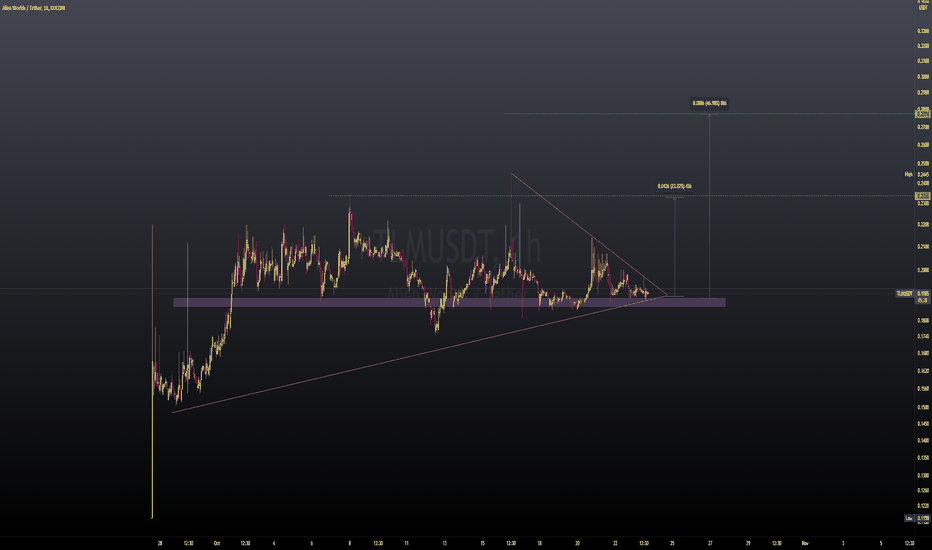The width and height of the screenshot is (932, 550).
Task: Click the 13 date label on time axis
Action: pyautogui.click(x=445, y=543)
